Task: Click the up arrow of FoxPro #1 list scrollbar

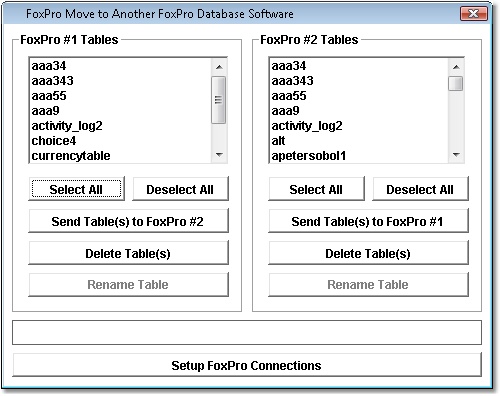Action: click(219, 67)
